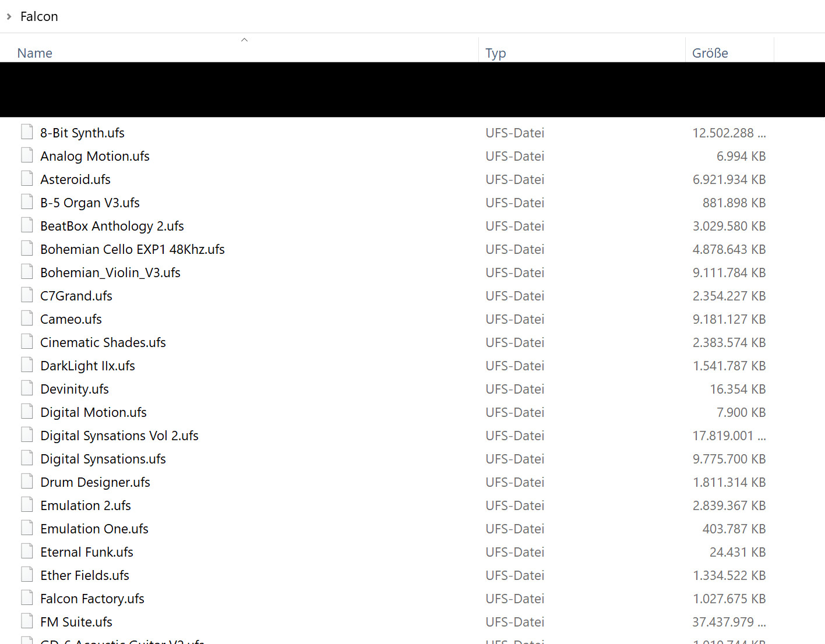Click the Falcon folder breadcrumb
This screenshot has height=644, width=825.
pos(39,16)
